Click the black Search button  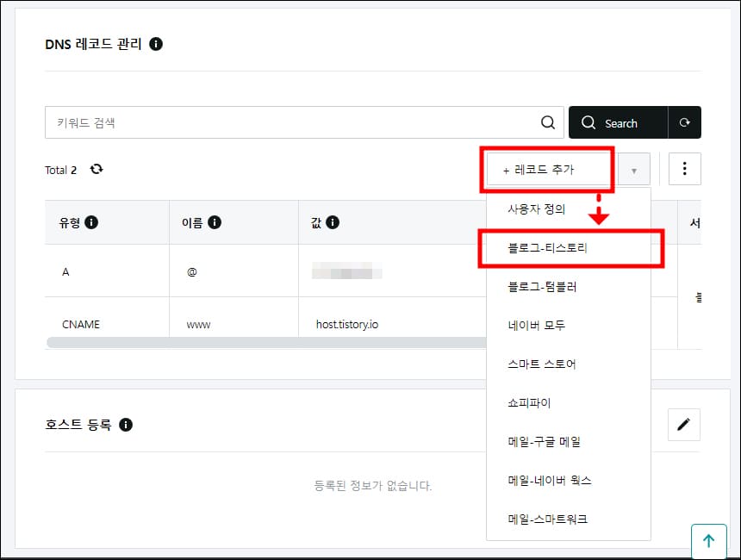(x=622, y=122)
